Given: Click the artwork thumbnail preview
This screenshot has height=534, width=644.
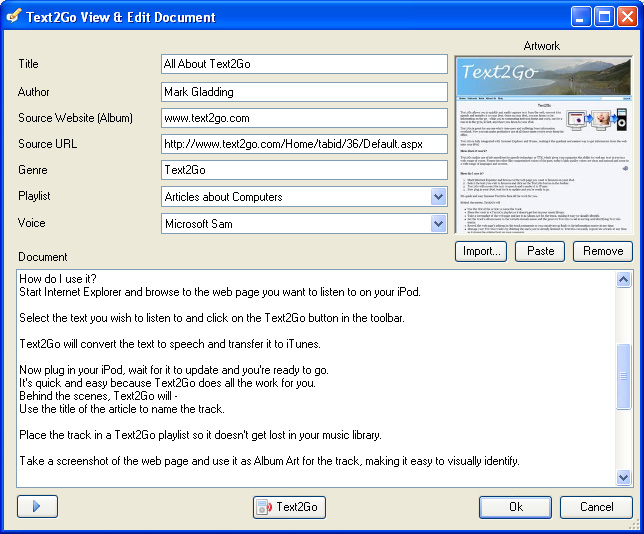Looking at the screenshot, I should [x=544, y=145].
